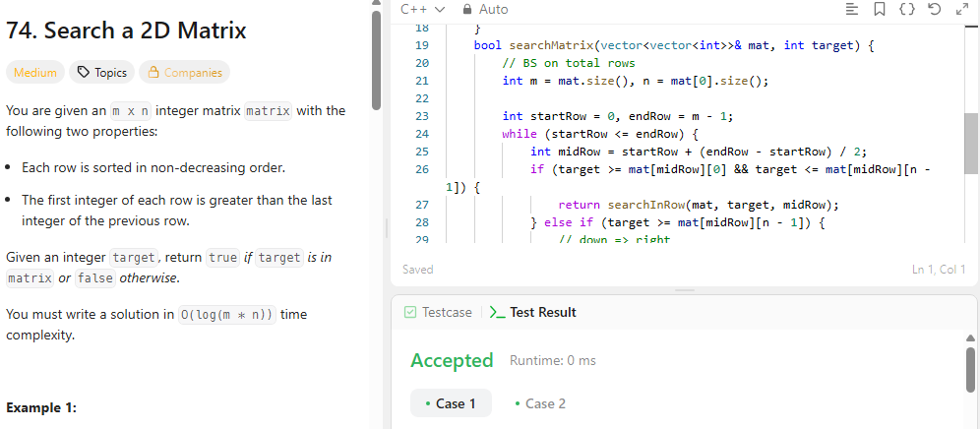
Task: Select the Case 1 result tab
Action: [451, 403]
